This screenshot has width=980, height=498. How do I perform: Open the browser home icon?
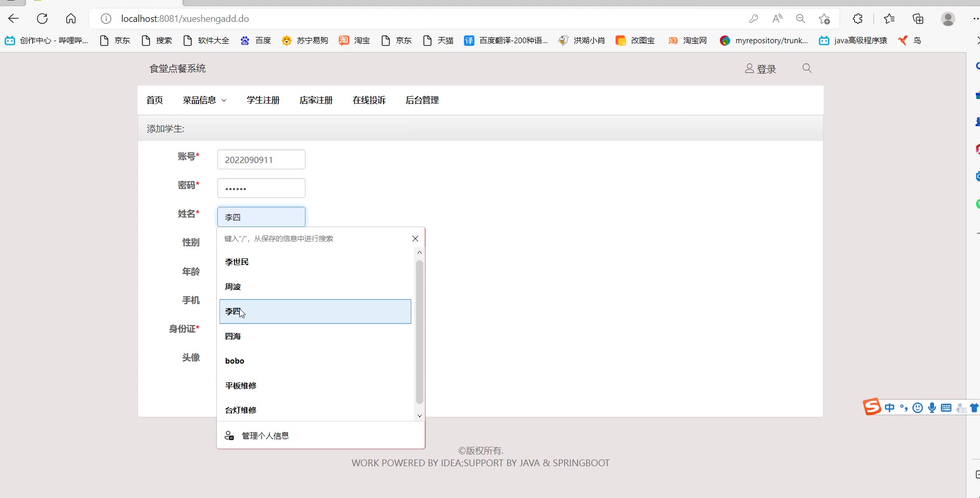point(71,19)
